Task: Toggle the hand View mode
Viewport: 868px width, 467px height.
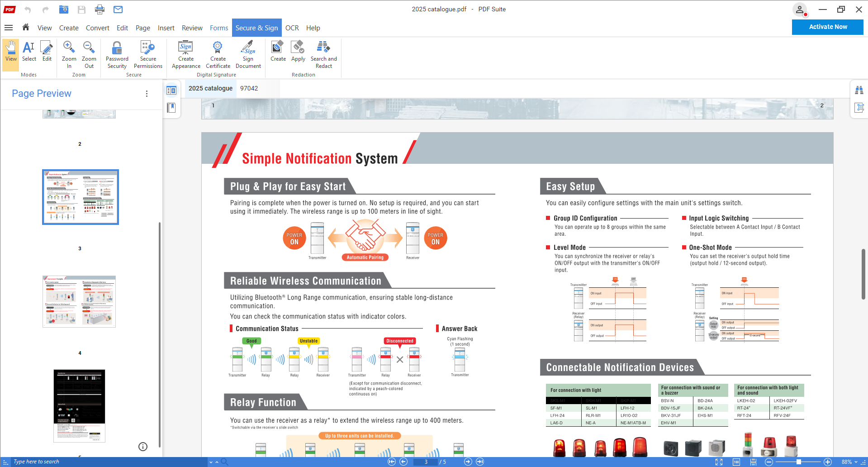Action: pos(10,53)
